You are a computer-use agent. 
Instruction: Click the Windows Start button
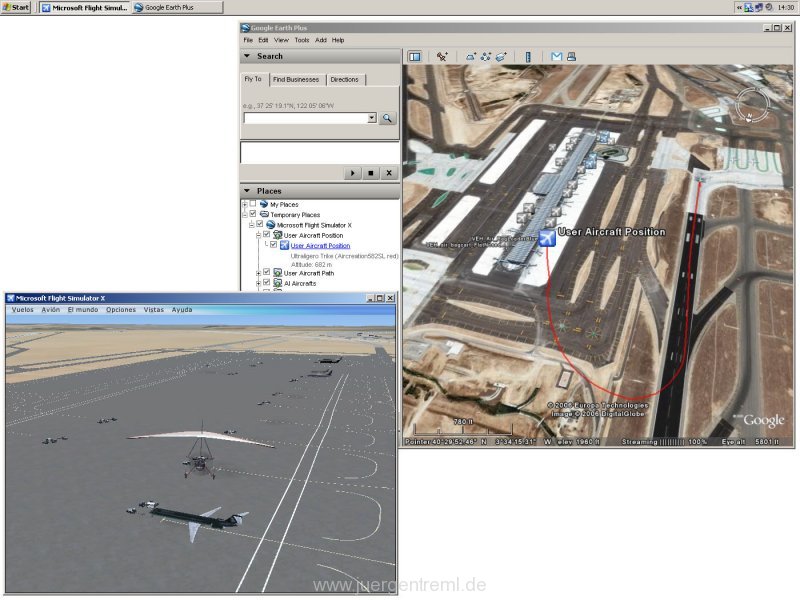[x=16, y=7]
